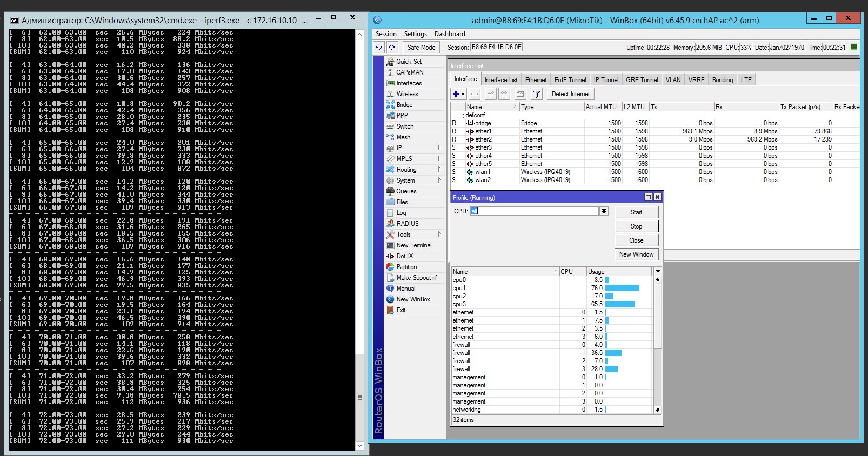Click the cmd window scrollbar up arrow
Screen dimensions: 868x456
point(359,34)
